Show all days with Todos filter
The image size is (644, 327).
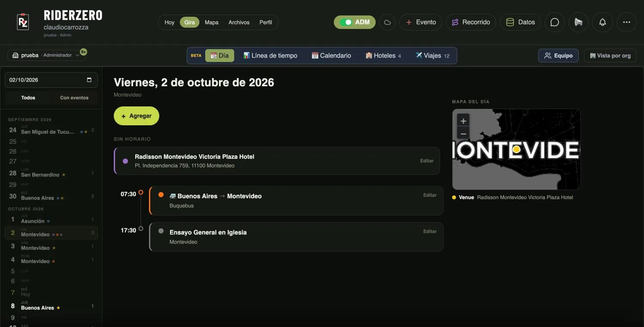28,98
